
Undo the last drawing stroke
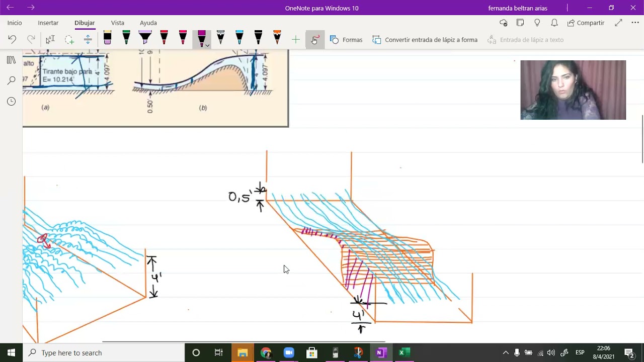coord(12,40)
